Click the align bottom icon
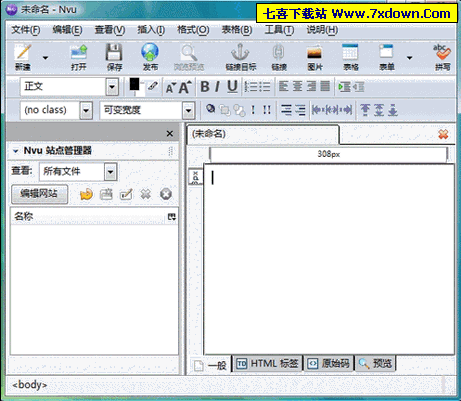Viewport: 461px width, 401px height. (393, 110)
